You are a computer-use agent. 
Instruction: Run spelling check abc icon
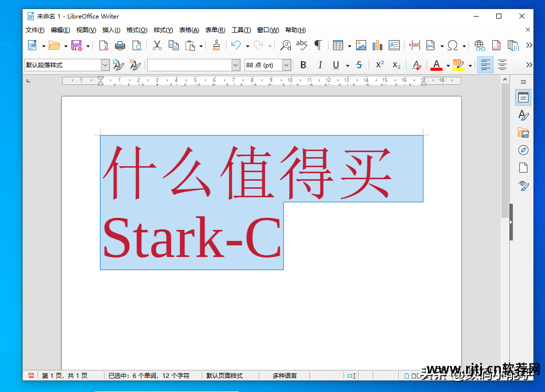click(302, 46)
